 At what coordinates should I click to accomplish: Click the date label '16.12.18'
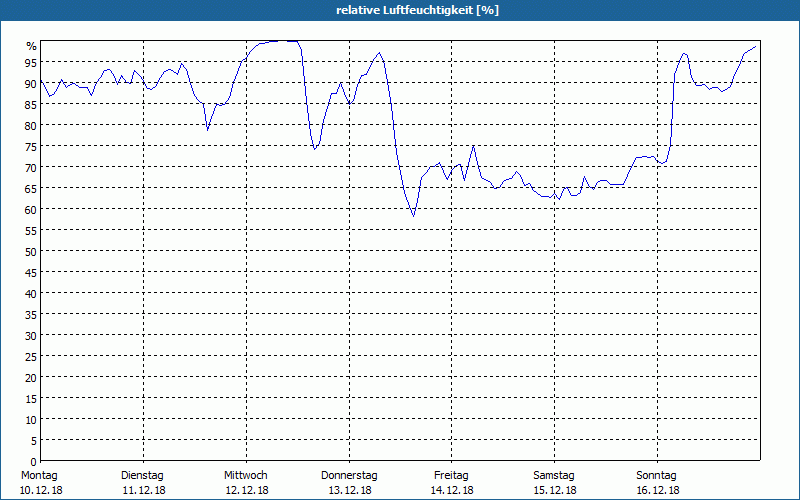click(657, 490)
